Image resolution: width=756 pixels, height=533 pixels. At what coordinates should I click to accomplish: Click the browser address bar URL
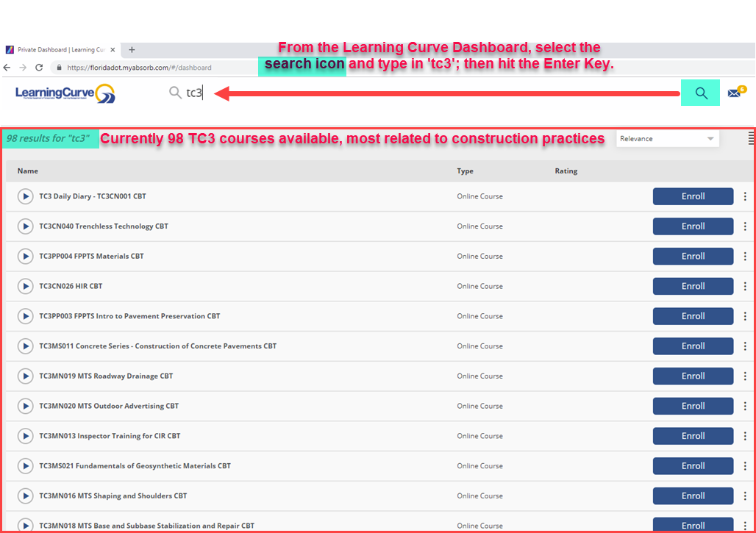tap(139, 68)
